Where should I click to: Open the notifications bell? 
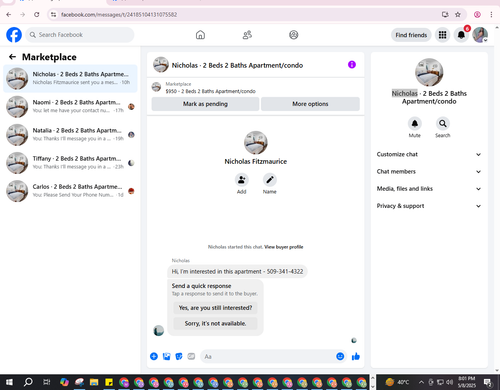click(461, 35)
